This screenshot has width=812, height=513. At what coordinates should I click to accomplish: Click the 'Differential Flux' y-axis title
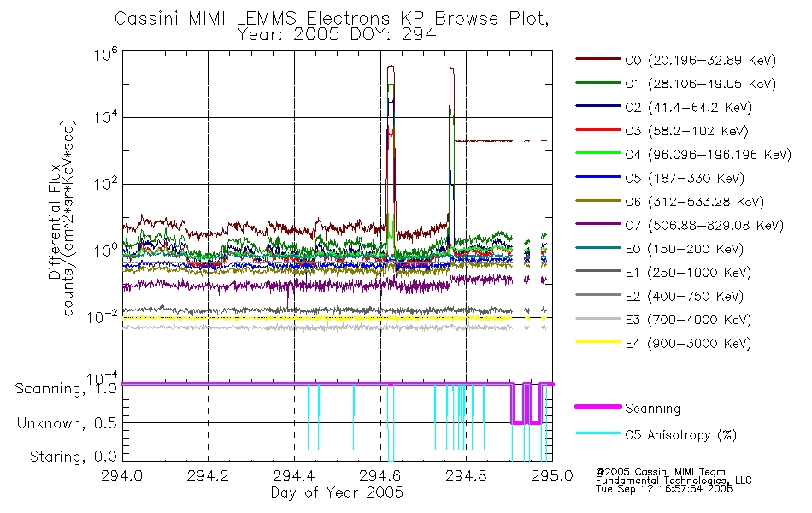coord(55,222)
